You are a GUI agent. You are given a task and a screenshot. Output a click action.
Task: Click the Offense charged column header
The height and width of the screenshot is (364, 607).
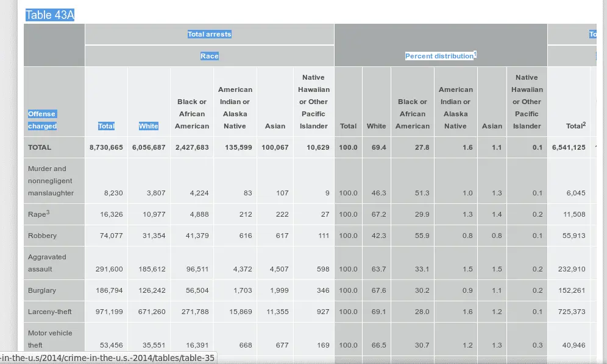pyautogui.click(x=42, y=120)
